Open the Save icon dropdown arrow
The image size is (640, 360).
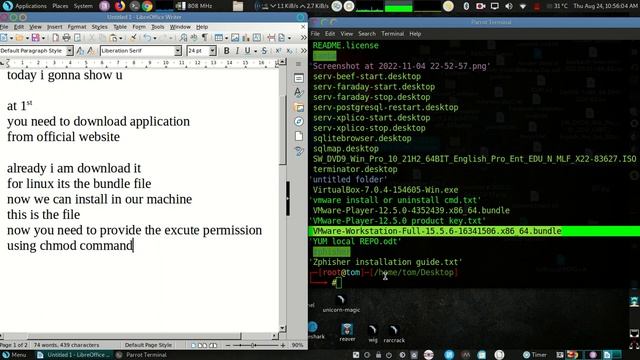(x=43, y=38)
